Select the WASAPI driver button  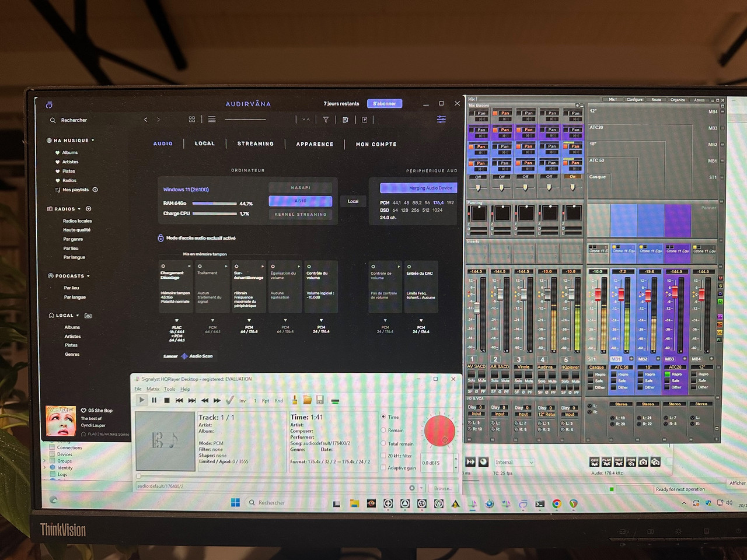click(x=301, y=187)
